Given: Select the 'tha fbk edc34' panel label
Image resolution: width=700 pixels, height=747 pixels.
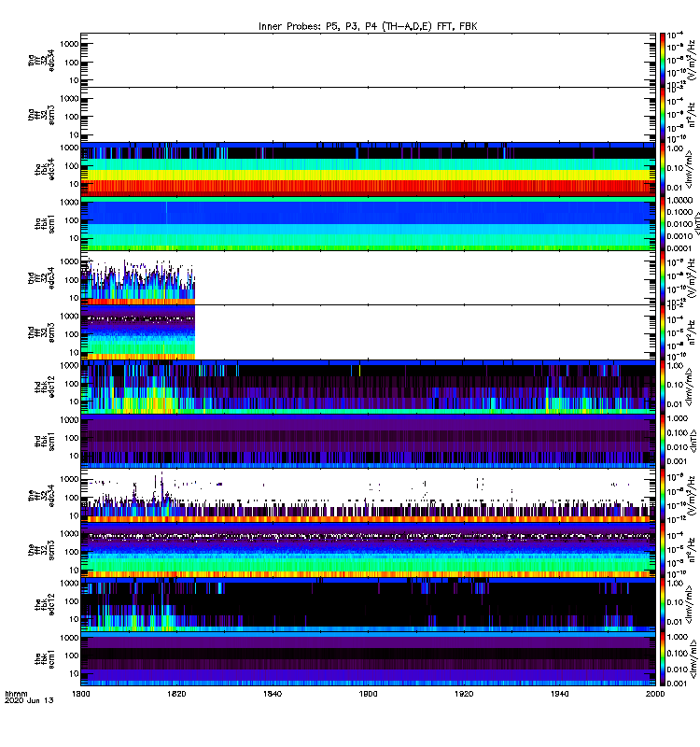Looking at the screenshot, I should (x=45, y=169).
